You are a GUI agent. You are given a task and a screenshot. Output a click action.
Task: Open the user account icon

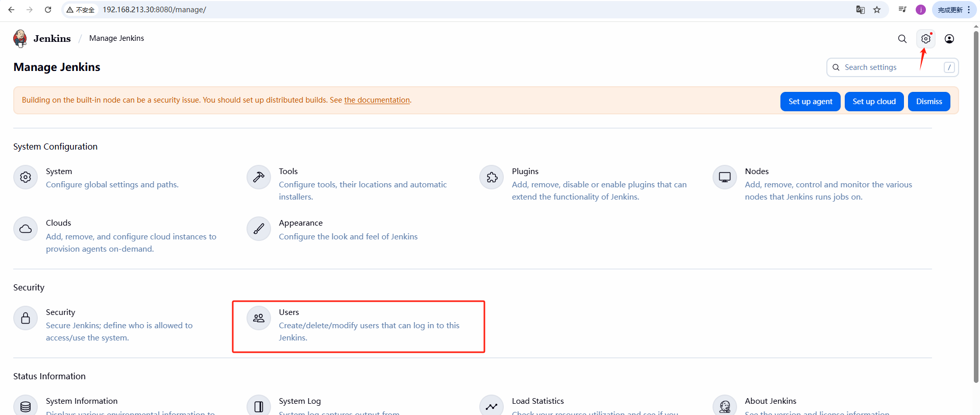[949, 39]
